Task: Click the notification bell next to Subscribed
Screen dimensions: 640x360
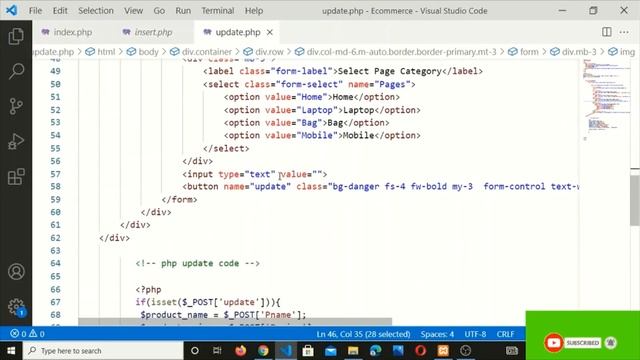Action: click(x=611, y=343)
